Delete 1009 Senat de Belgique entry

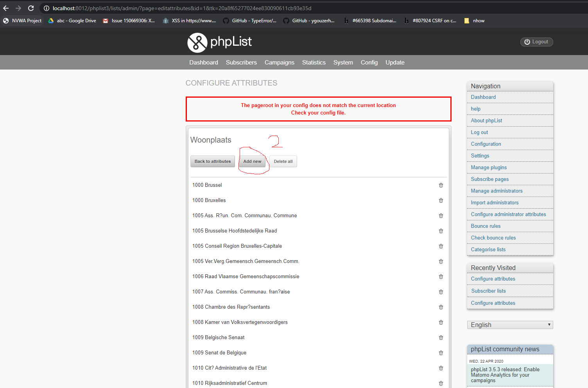point(441,353)
